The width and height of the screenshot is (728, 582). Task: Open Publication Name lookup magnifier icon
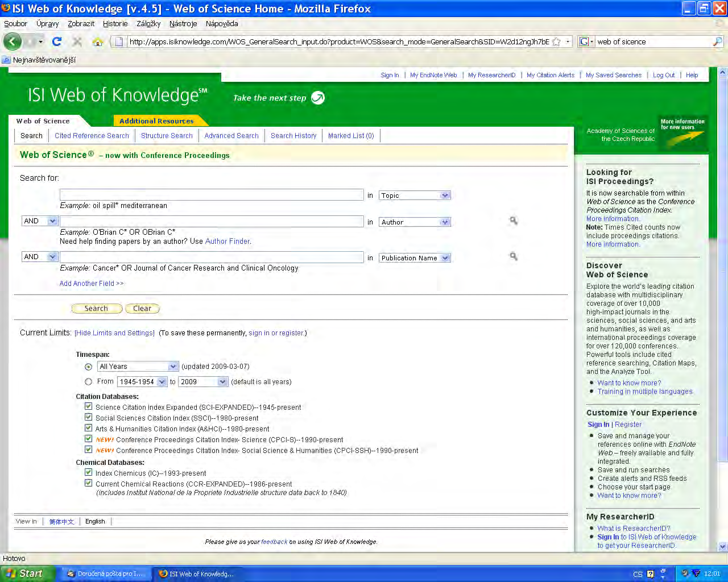click(514, 256)
